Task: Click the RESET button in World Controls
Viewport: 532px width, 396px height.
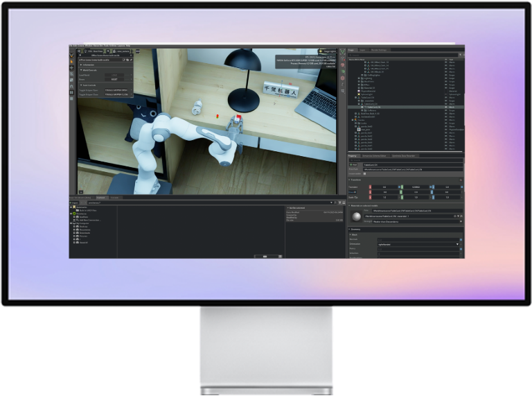Action: pos(114,79)
